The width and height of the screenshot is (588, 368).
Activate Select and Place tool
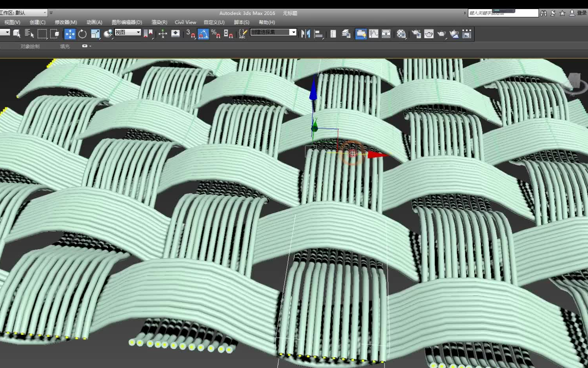pyautogui.click(x=108, y=34)
